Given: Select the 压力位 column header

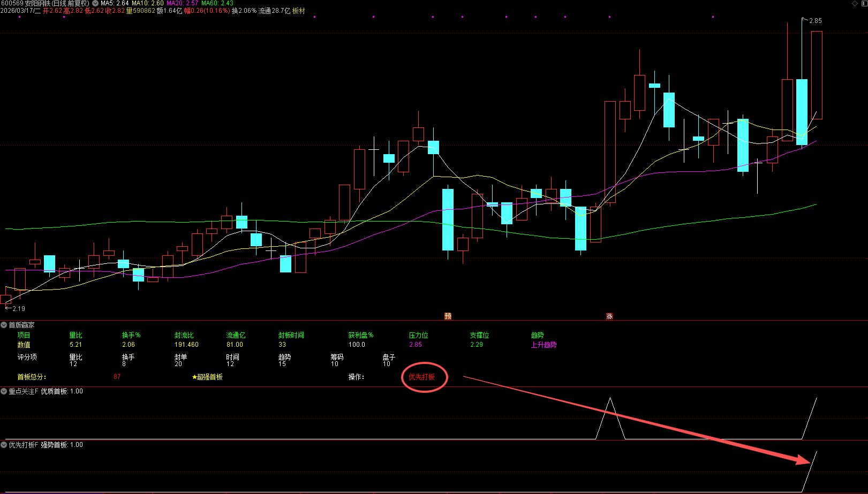Looking at the screenshot, I should click(419, 335).
